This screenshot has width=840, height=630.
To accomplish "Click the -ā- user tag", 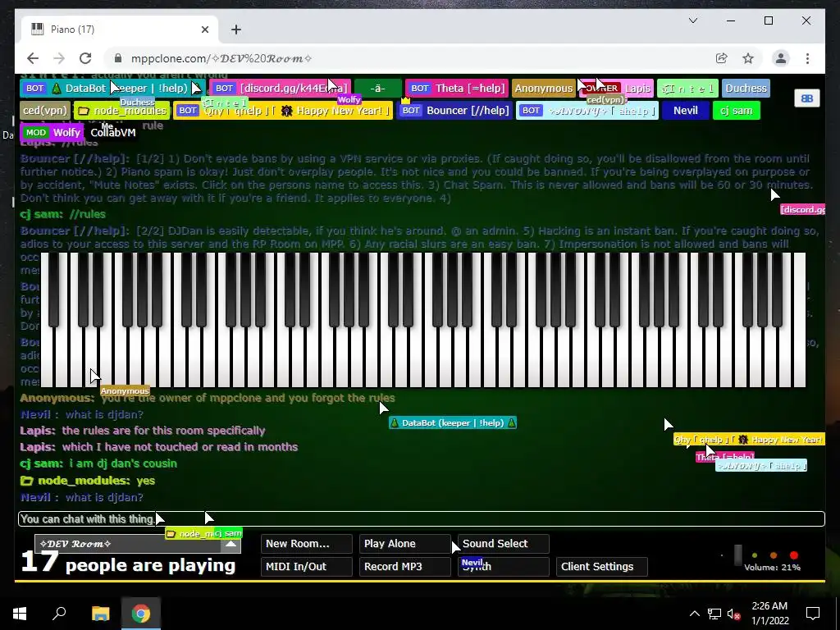I will [x=377, y=89].
